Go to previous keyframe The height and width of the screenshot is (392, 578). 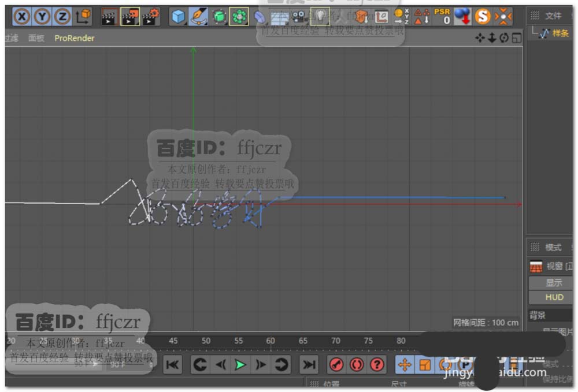(200, 365)
